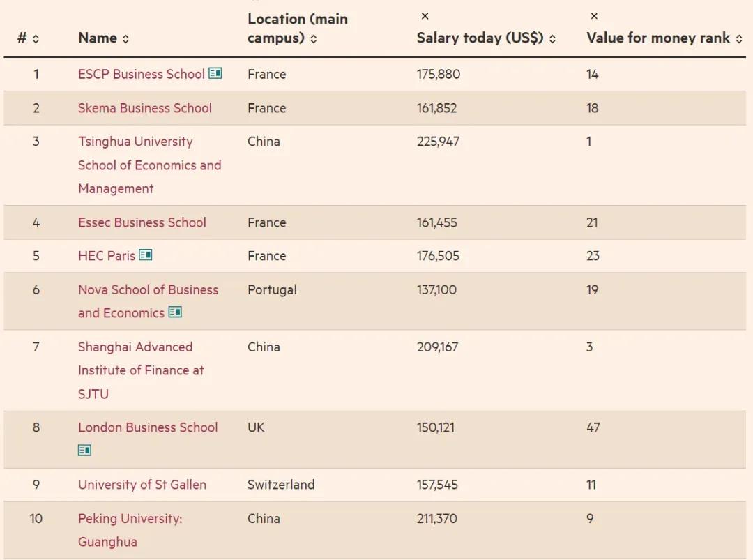Click profile icon beside ESCP Business School

pyautogui.click(x=215, y=73)
